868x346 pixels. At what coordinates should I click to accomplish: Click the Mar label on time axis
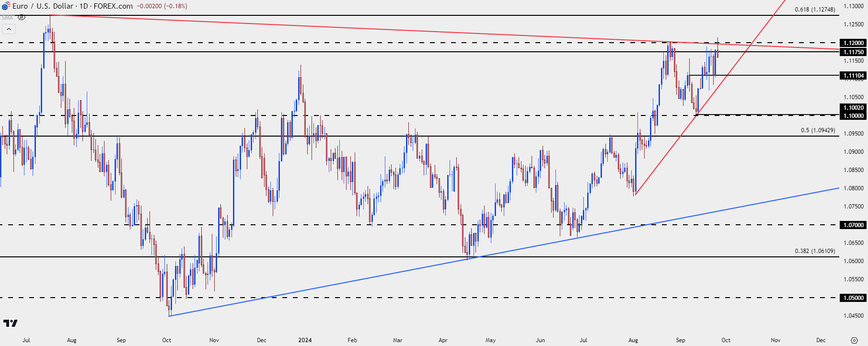pyautogui.click(x=398, y=340)
